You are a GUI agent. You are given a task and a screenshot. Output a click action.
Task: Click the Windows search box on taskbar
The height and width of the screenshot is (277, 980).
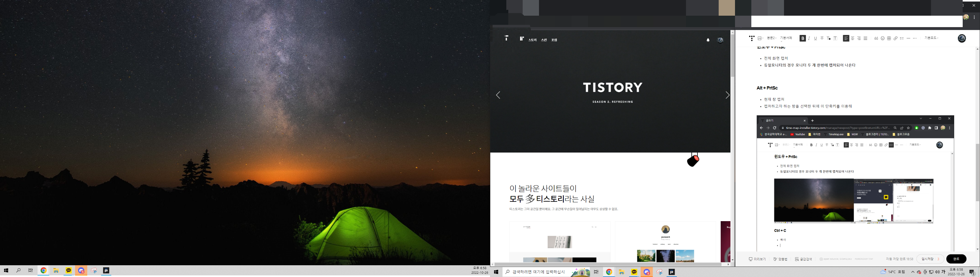(546, 272)
